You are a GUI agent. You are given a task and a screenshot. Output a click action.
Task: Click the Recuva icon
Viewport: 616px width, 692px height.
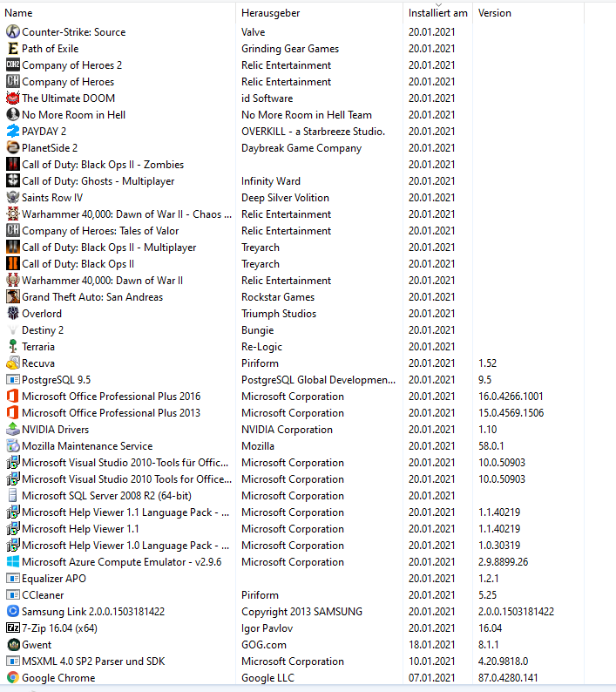click(x=13, y=363)
